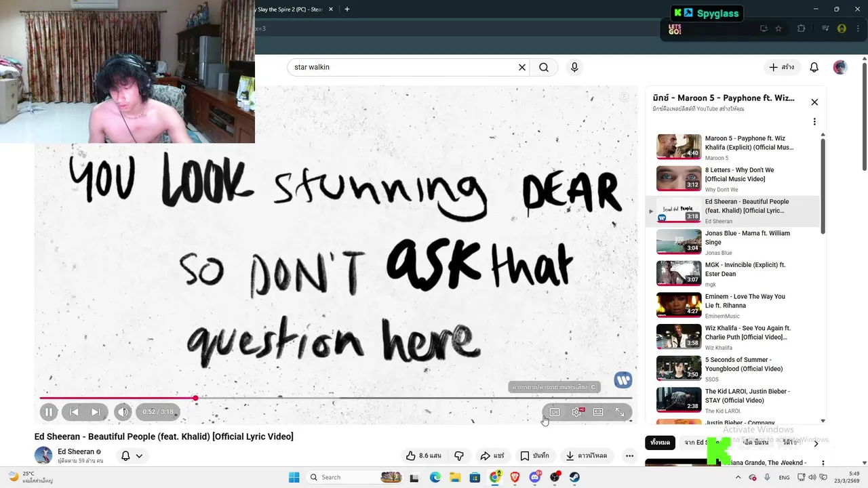868x488 pixels.
Task: Download the video (ดาวน์โหลด)
Action: (x=587, y=456)
